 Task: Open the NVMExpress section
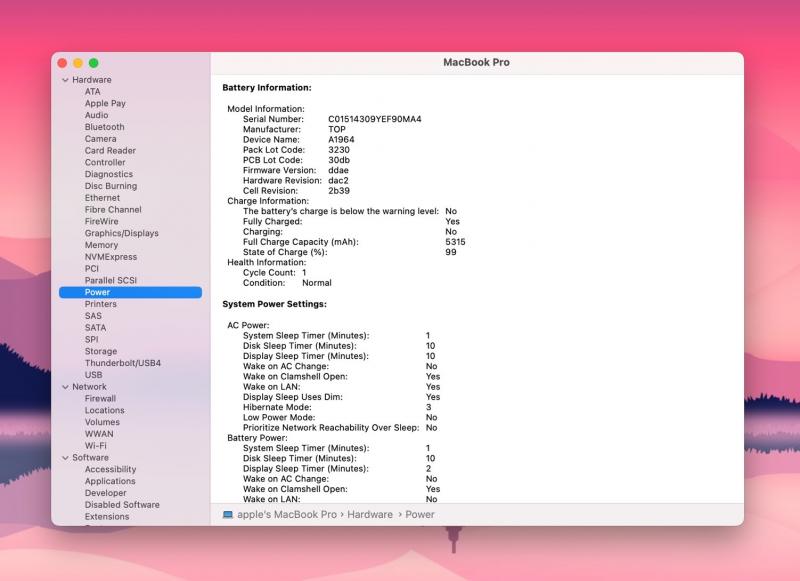[x=111, y=257]
